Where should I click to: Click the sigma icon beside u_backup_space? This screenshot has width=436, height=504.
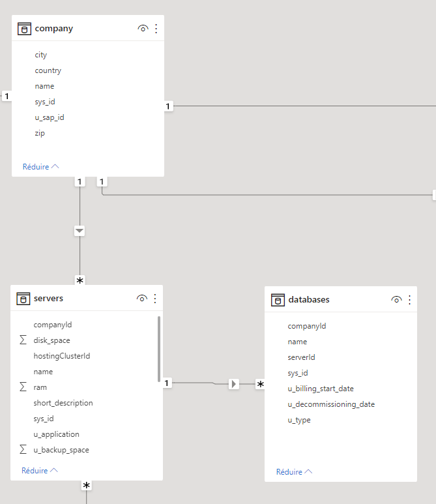point(23,450)
